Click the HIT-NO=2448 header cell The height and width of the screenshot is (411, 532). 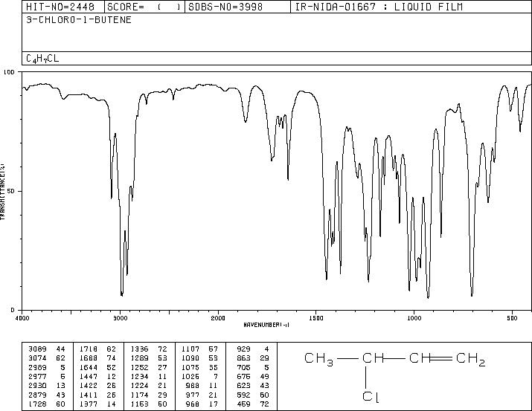pos(60,7)
